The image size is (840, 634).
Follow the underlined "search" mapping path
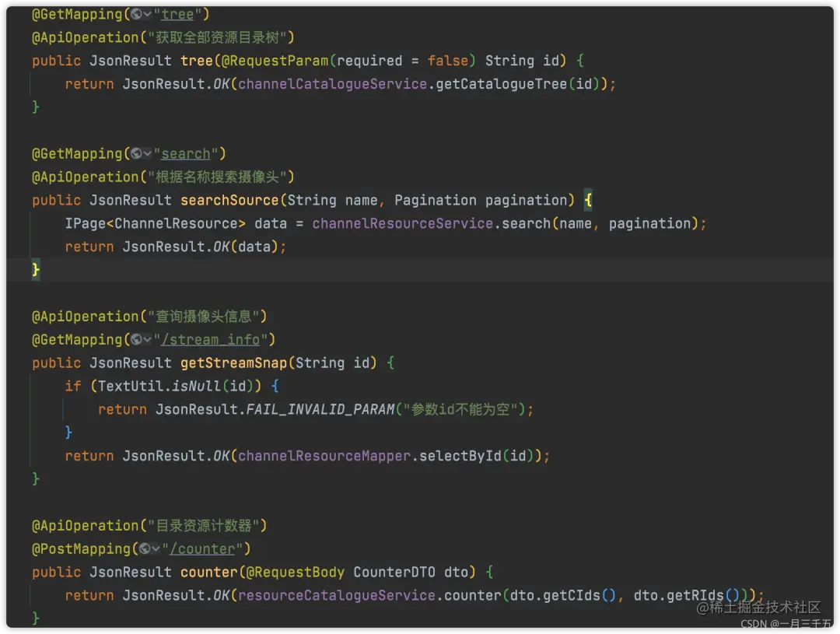click(x=186, y=154)
